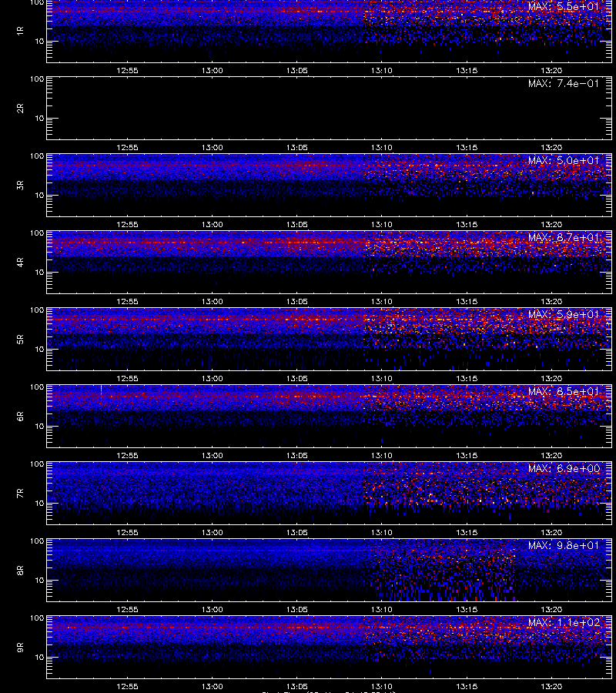Select the 2R panel axis label
Viewport: 616px width, 693px height.
tap(20, 108)
